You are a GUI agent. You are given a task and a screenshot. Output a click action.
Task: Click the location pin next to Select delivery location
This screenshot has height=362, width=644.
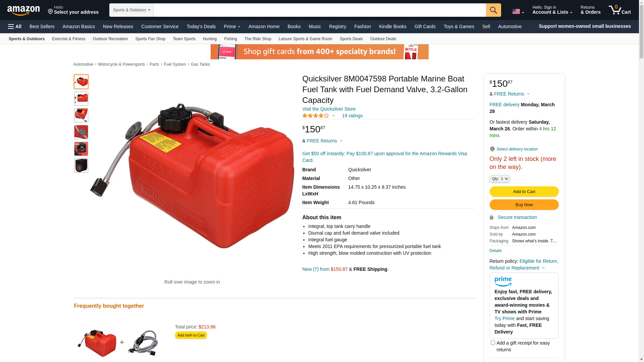tap(492, 149)
